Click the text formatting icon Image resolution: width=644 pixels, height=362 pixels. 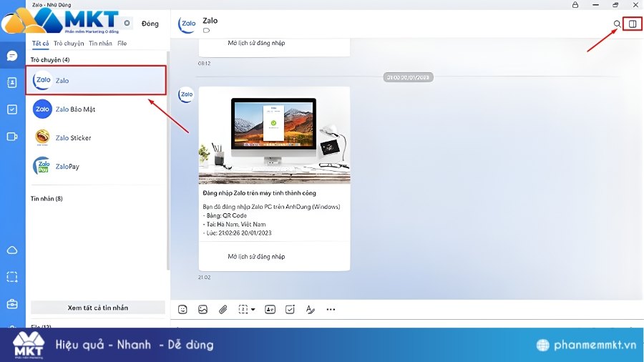pyautogui.click(x=310, y=309)
